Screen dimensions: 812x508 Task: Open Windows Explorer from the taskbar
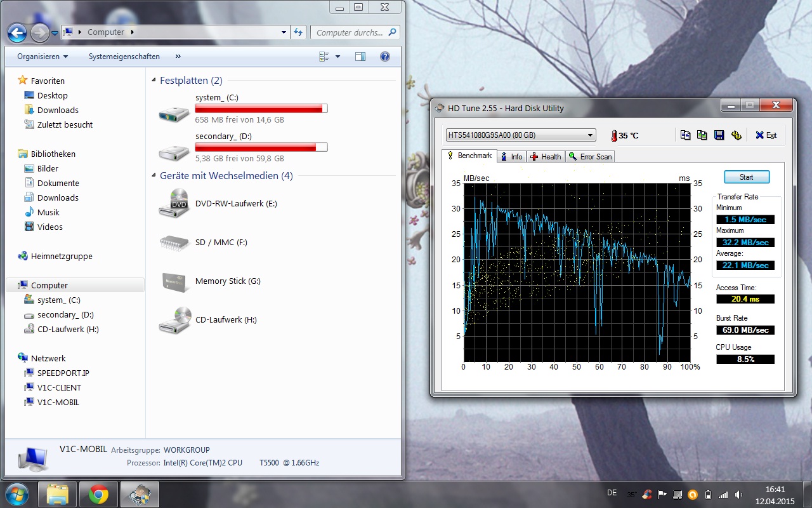click(58, 494)
